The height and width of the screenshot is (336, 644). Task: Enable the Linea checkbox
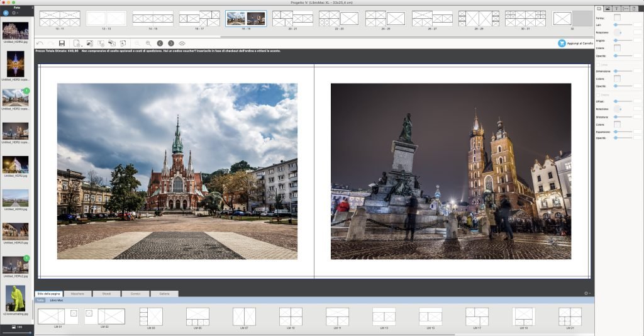599,65
